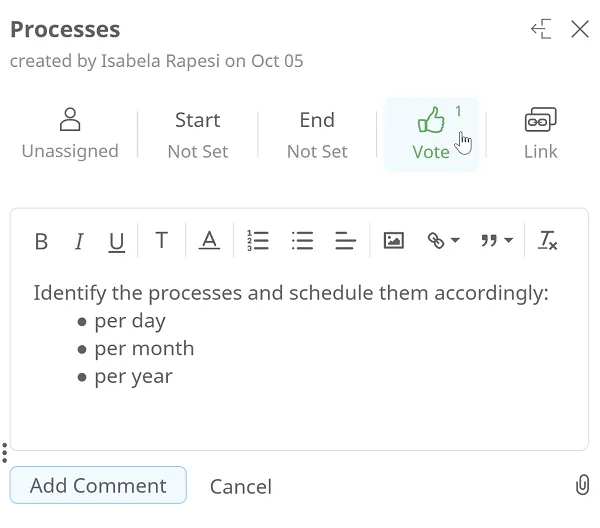This screenshot has width=600, height=528.
Task: Toggle underline formatting
Action: (116, 242)
